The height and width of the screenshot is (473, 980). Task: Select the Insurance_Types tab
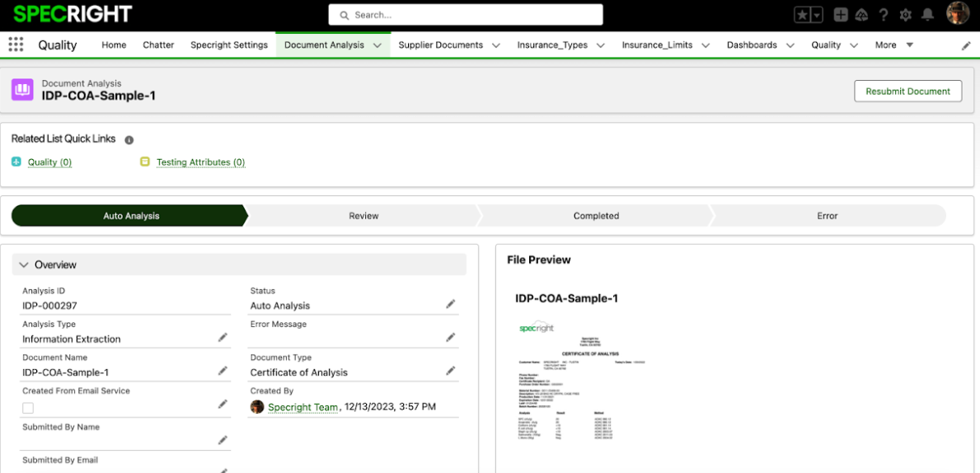tap(552, 45)
